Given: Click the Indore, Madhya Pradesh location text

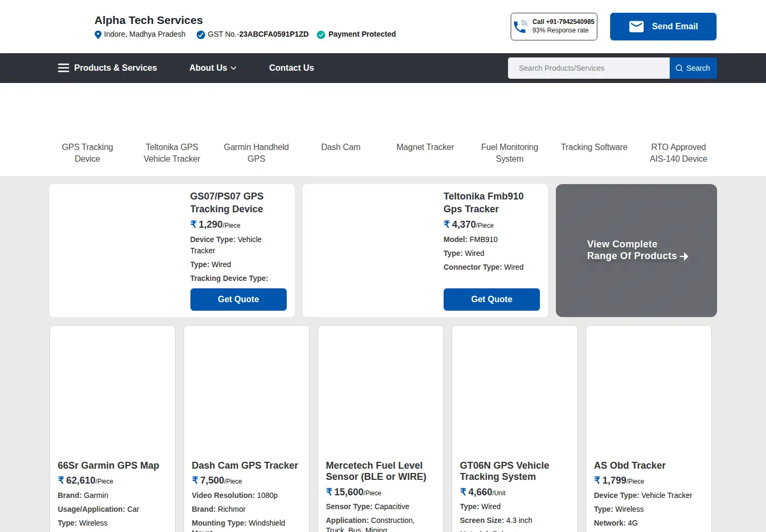Looking at the screenshot, I should coord(145,34).
